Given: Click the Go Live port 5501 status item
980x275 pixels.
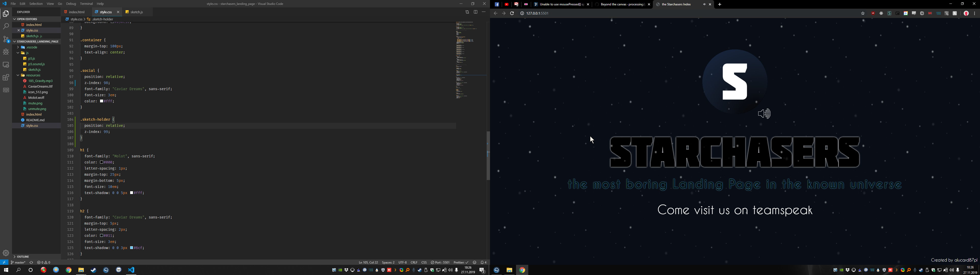Looking at the screenshot, I should click(440, 263).
